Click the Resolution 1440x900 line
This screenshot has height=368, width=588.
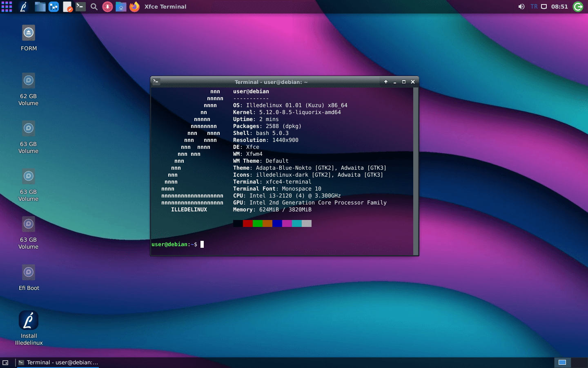(x=266, y=140)
